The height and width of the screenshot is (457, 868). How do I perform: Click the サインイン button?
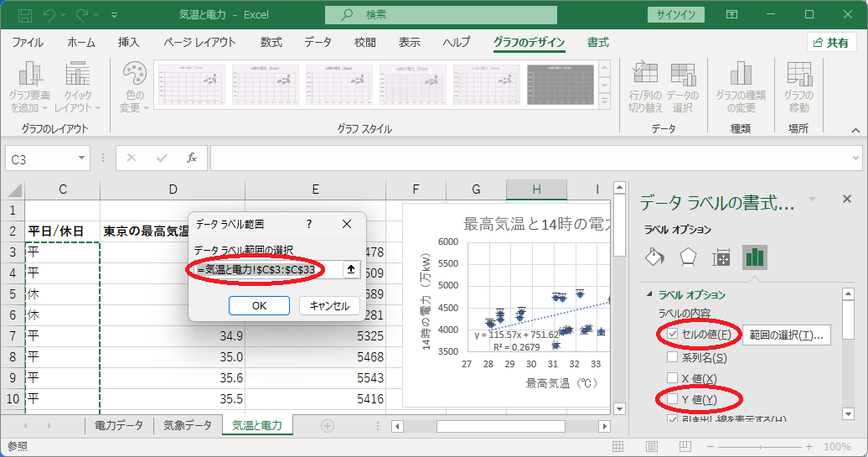tap(675, 15)
